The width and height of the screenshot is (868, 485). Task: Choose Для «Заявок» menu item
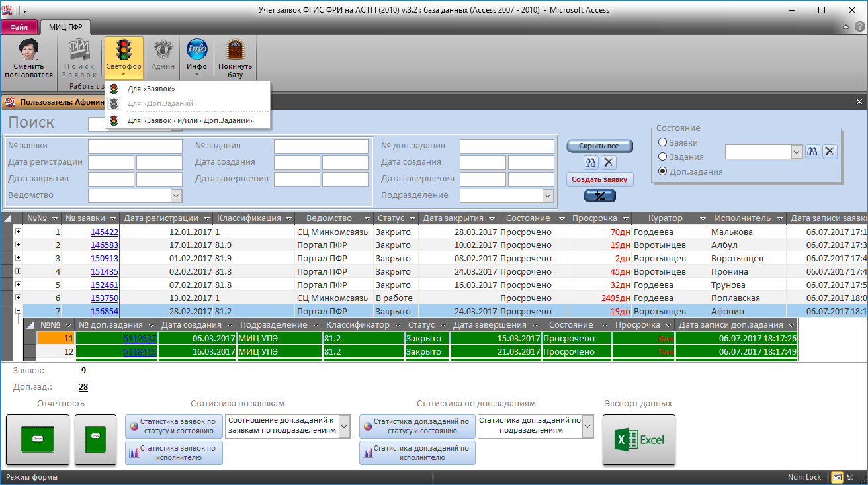[x=152, y=89]
